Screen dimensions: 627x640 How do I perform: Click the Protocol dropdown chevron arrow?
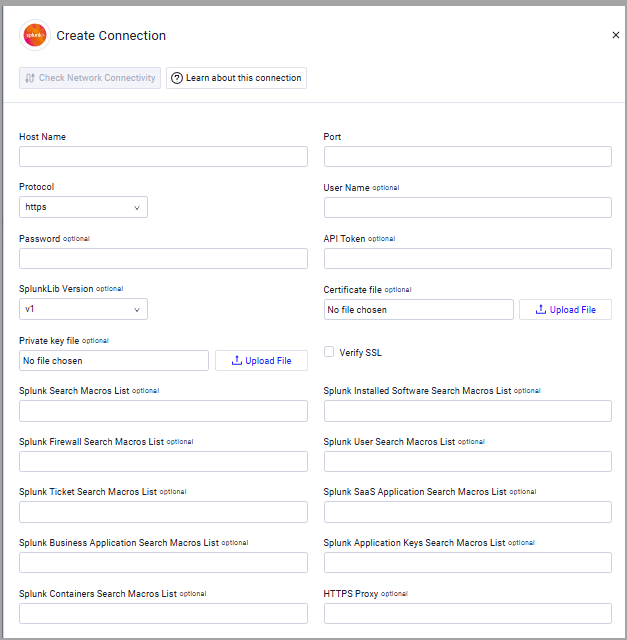137,208
